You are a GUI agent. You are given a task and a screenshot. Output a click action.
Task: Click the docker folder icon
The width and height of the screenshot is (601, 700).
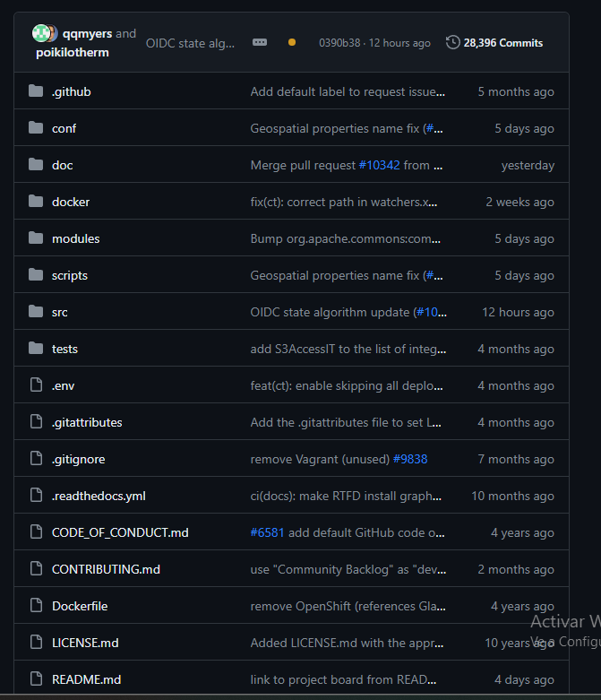[x=36, y=202]
